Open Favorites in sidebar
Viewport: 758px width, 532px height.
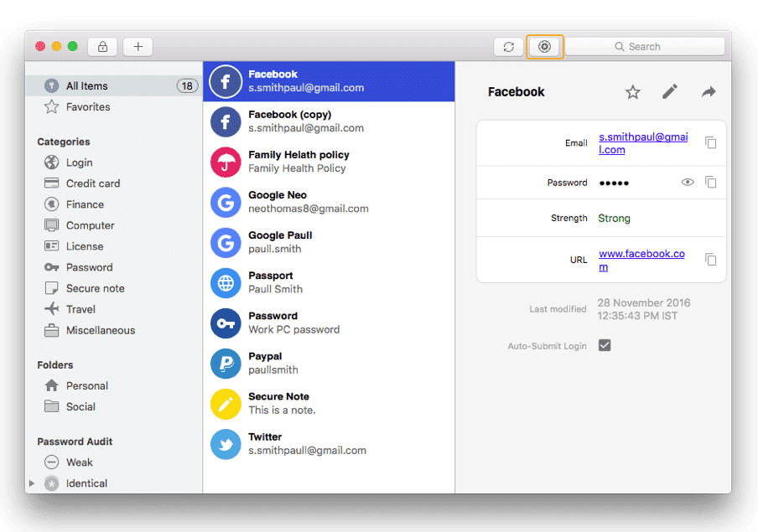(x=113, y=106)
